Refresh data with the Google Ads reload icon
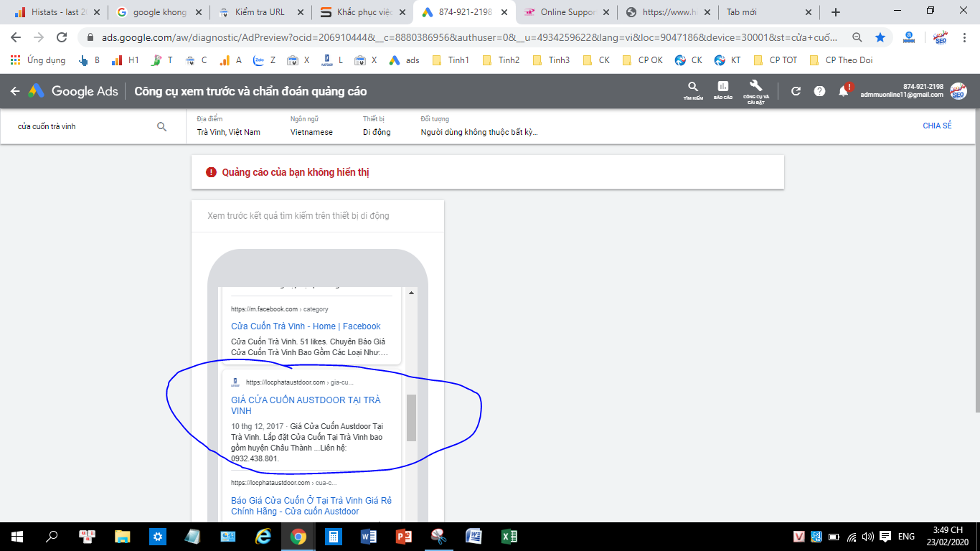 [x=796, y=91]
